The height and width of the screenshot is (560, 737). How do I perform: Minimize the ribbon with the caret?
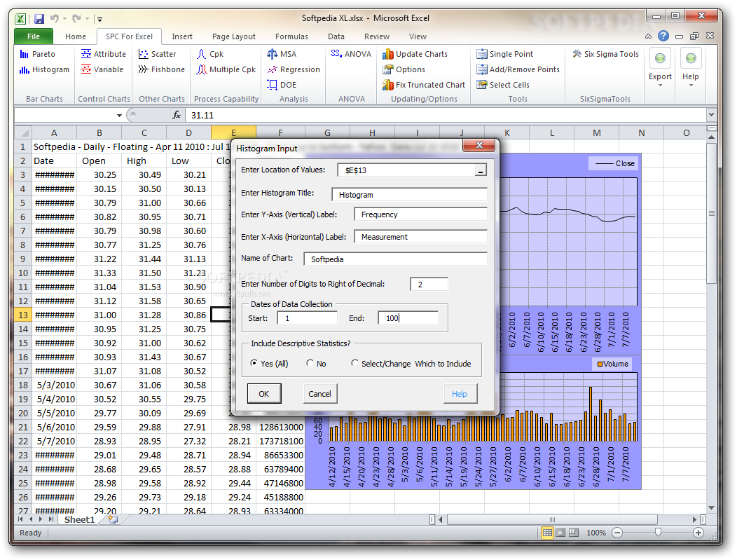[x=648, y=36]
